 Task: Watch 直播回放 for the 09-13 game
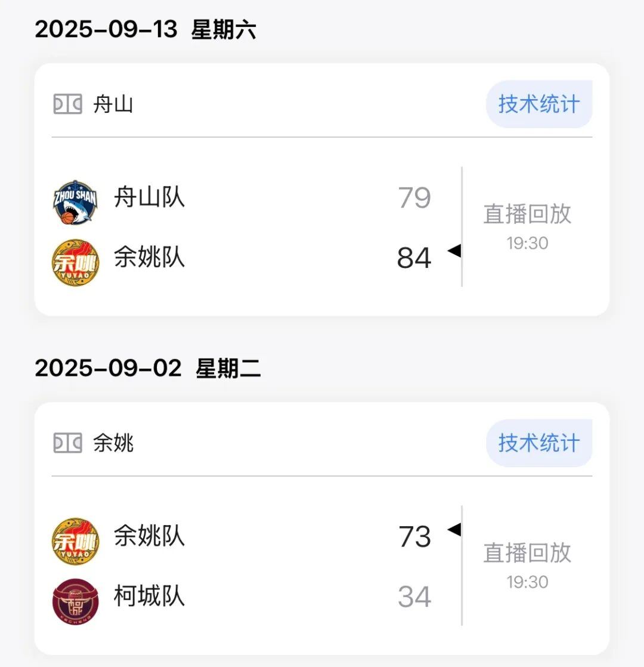click(527, 214)
